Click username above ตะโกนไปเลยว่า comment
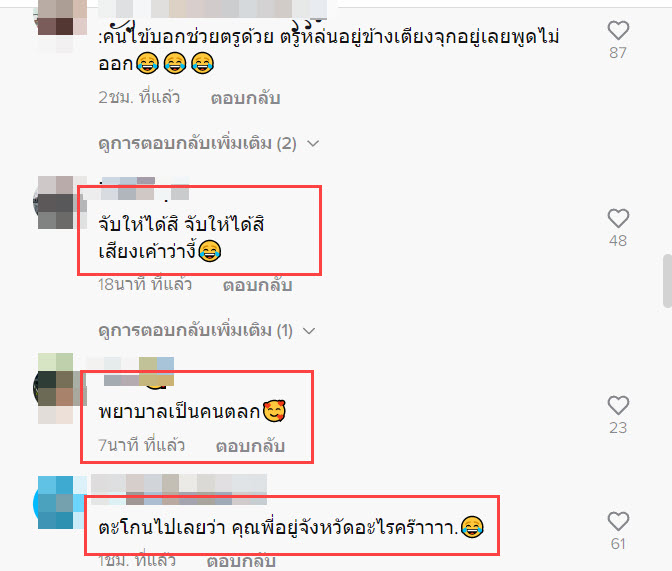 pyautogui.click(x=179, y=489)
